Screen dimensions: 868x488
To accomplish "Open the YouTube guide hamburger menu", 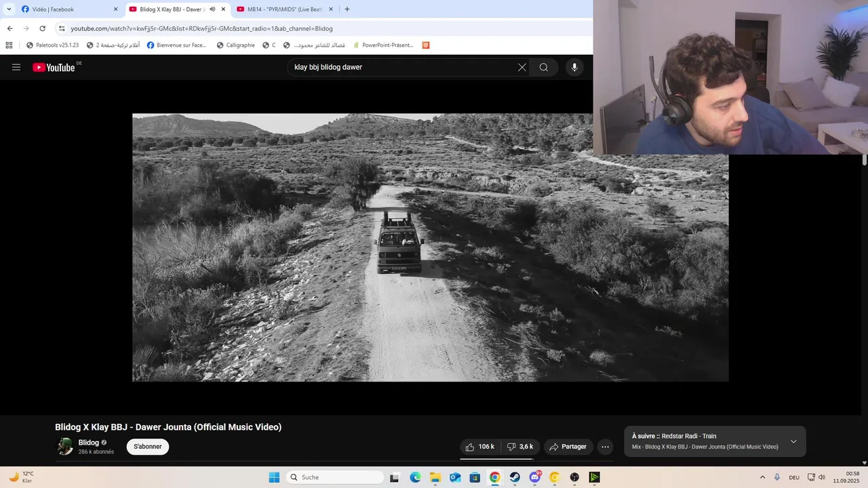I will [16, 67].
